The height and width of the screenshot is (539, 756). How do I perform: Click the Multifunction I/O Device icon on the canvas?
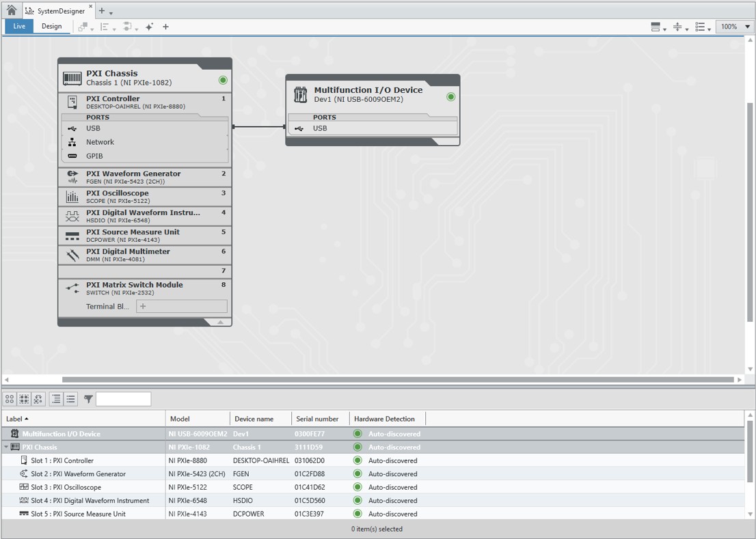pyautogui.click(x=300, y=94)
